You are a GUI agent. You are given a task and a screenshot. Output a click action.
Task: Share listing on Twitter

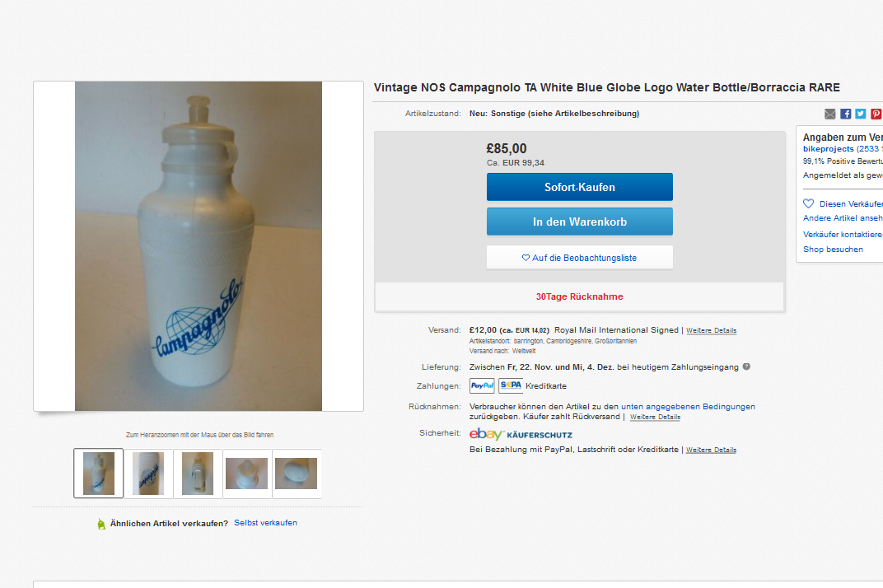point(860,114)
